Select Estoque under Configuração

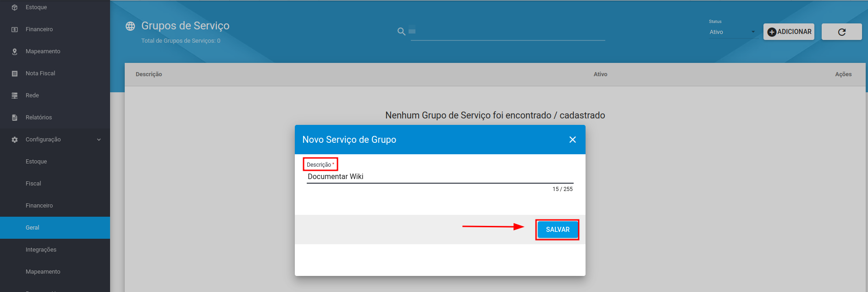click(55, 162)
